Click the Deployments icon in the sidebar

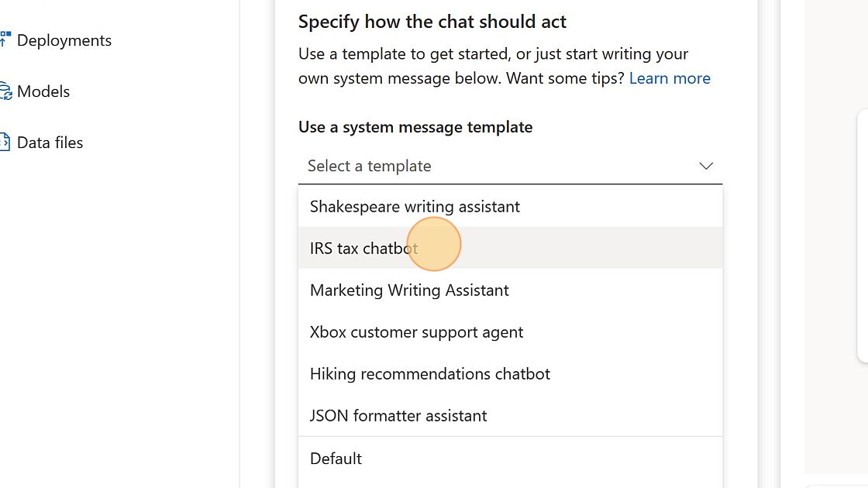point(5,40)
